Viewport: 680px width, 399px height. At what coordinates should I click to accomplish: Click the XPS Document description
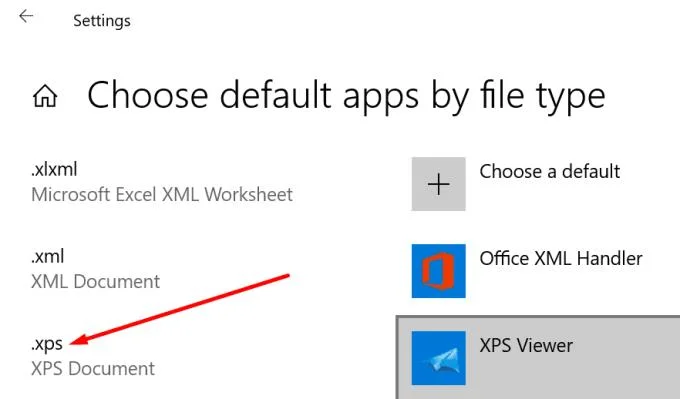[93, 369]
